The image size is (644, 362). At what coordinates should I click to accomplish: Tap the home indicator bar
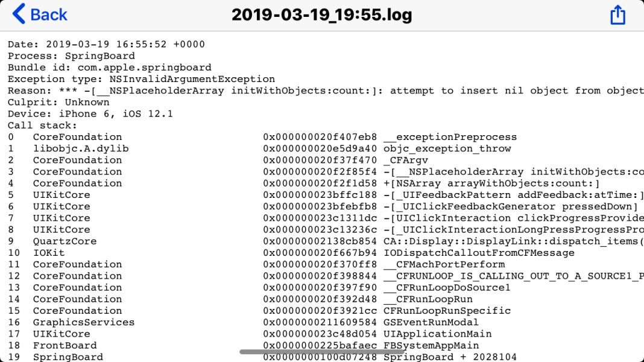point(321,351)
